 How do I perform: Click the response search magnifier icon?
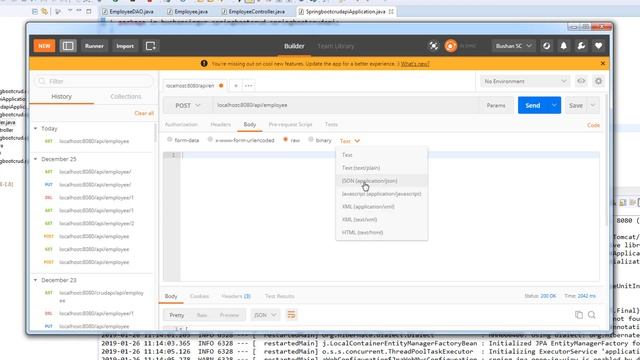[591, 315]
